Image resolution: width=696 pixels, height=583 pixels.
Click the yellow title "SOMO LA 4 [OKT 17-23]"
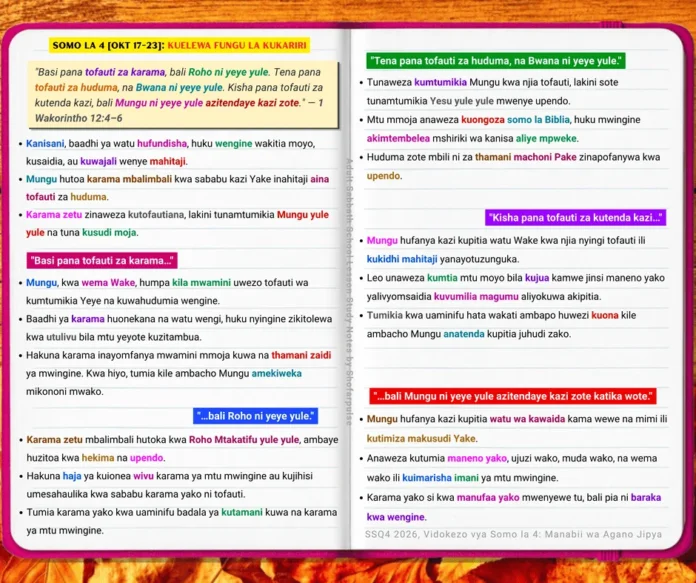tap(108, 45)
